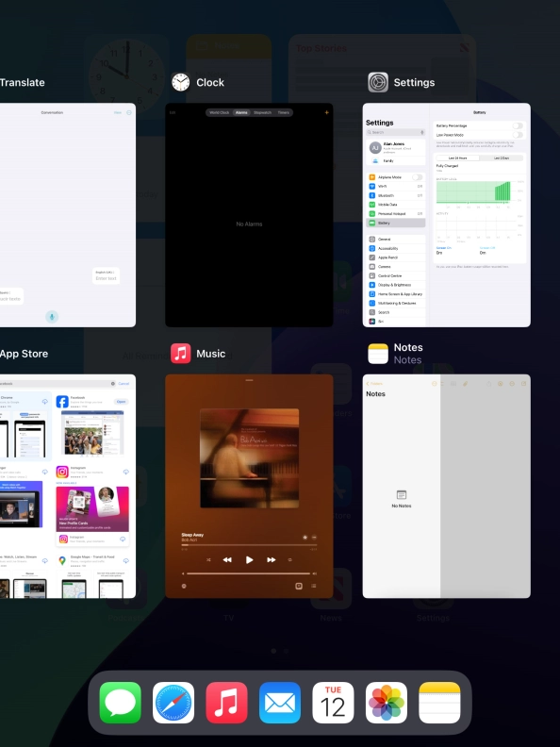Open Mail from the dock
The width and height of the screenshot is (560, 747).
[280, 703]
